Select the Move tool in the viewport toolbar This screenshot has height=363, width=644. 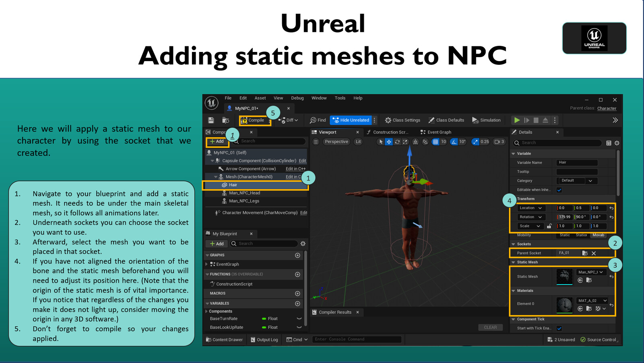coord(389,142)
